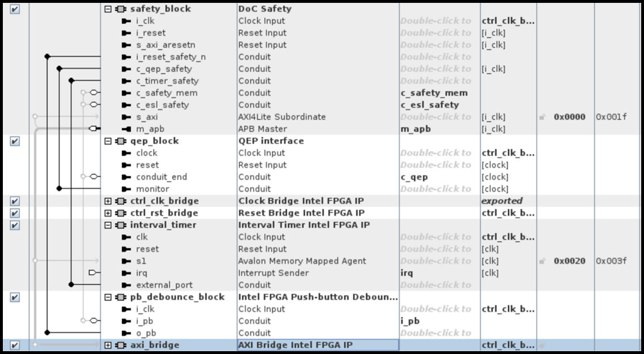Click the axi_bridge component icon

[120, 345]
